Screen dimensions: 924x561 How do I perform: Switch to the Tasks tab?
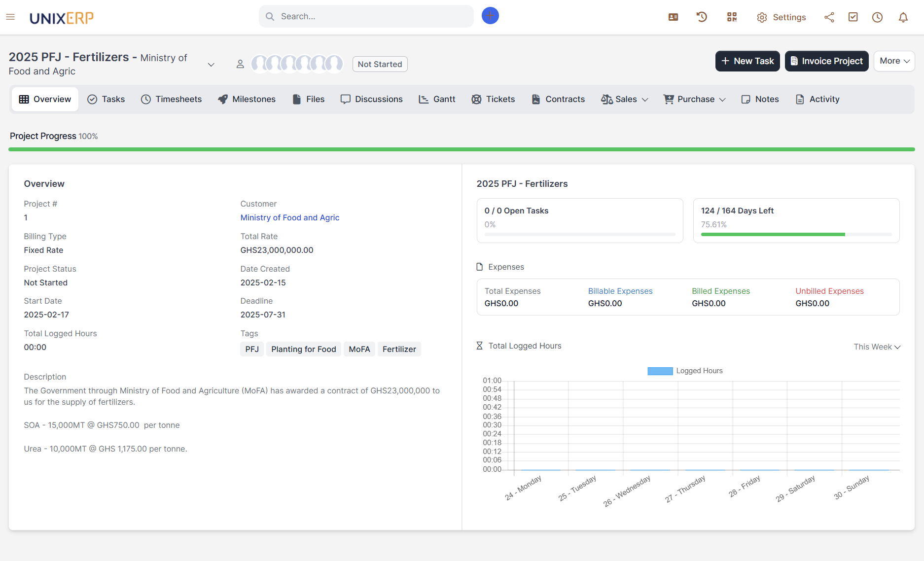(x=106, y=99)
